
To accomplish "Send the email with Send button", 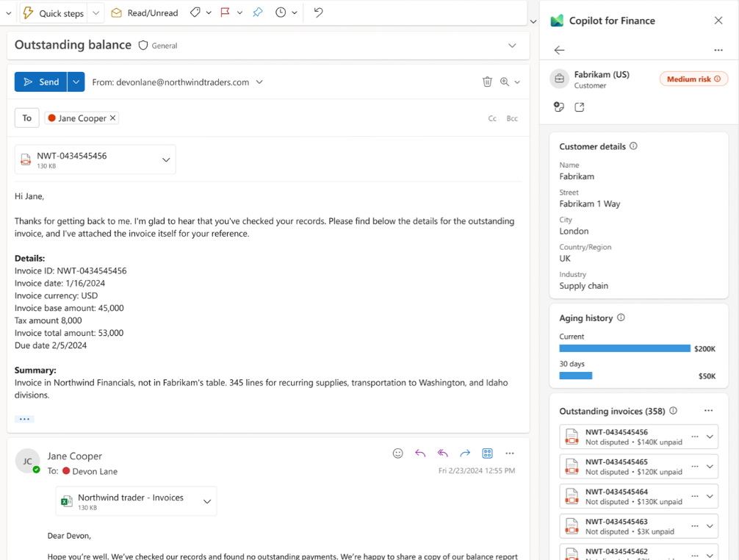I will (x=41, y=82).
